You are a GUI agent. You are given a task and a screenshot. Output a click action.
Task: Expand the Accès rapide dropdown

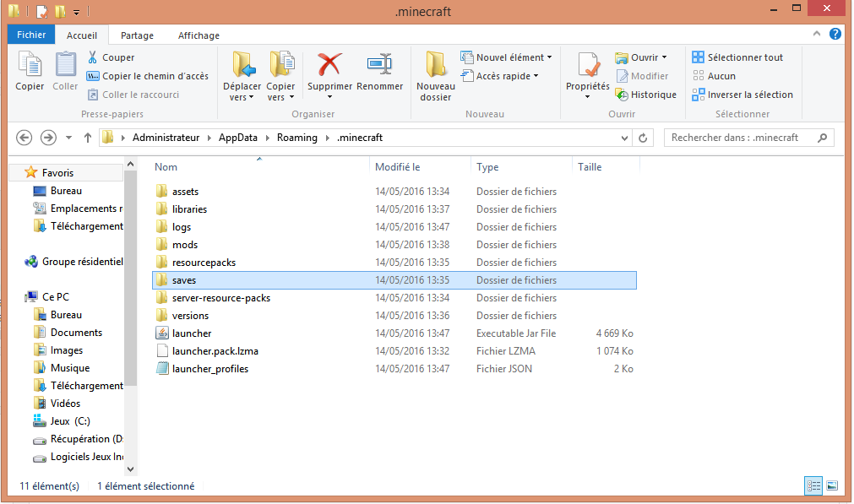click(536, 76)
